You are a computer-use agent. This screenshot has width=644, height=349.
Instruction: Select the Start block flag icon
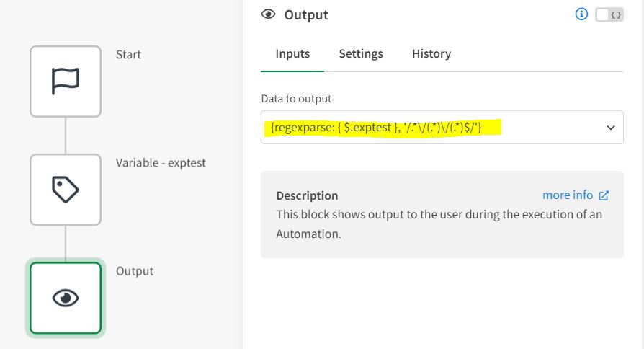(66, 81)
